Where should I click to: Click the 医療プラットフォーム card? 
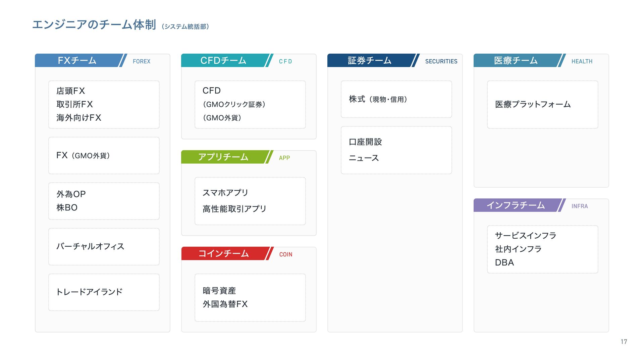click(542, 105)
